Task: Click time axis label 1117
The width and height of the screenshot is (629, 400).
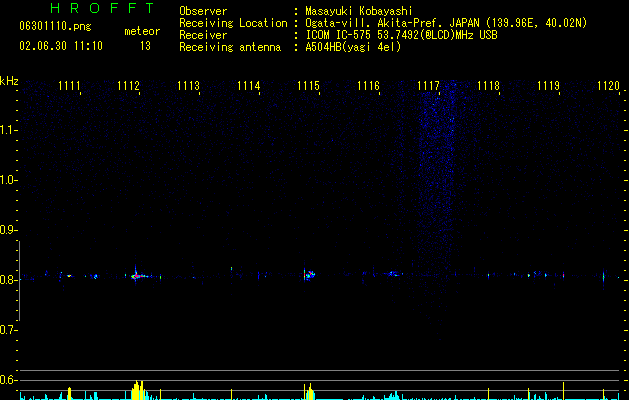Action: click(428, 86)
